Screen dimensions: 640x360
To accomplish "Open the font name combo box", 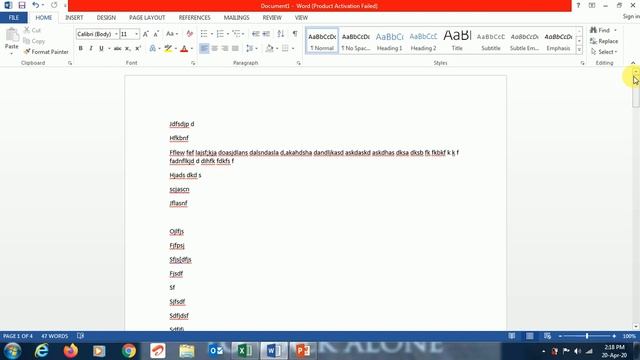I will click(x=97, y=34).
